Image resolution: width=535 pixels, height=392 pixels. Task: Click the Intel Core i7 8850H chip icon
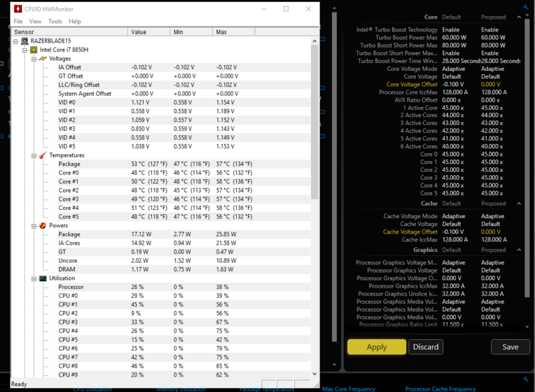(x=33, y=50)
